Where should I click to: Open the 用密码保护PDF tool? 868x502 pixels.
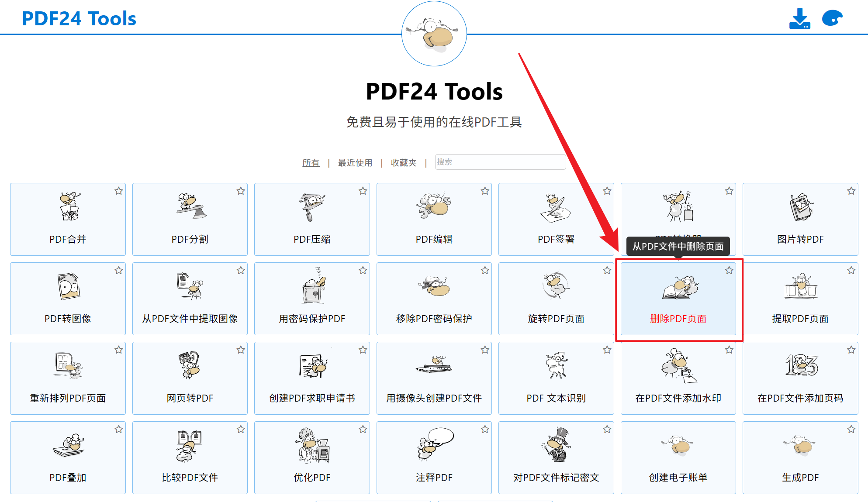tap(311, 299)
